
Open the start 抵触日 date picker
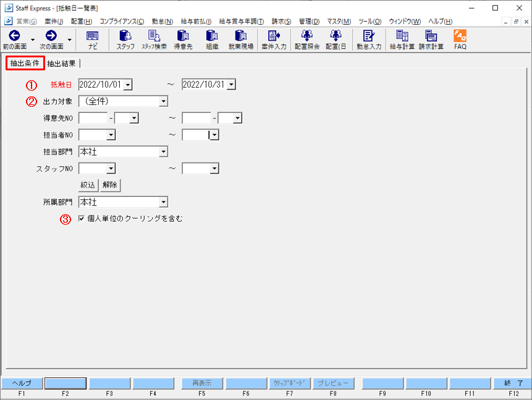coord(127,85)
